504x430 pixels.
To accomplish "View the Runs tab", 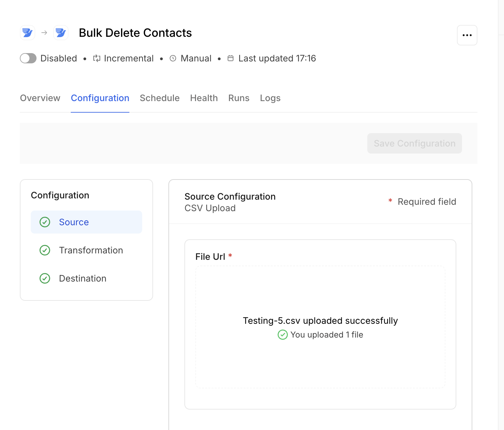I will pos(239,98).
